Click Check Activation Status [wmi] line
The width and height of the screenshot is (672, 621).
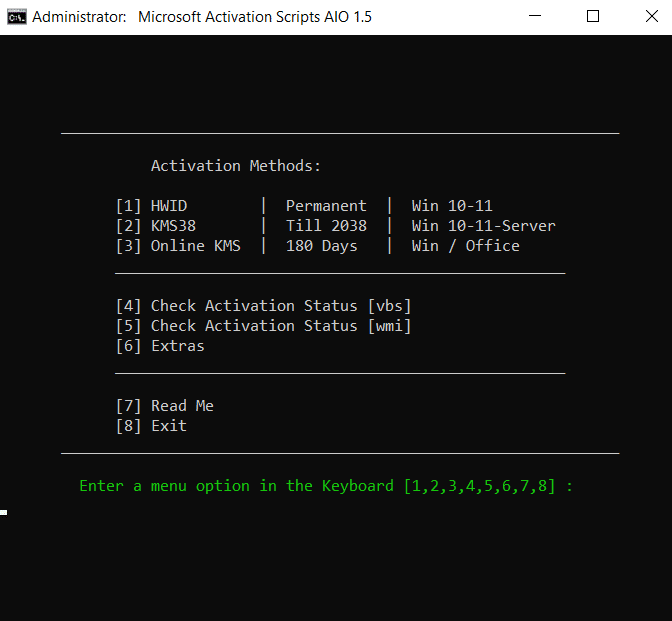click(x=264, y=326)
